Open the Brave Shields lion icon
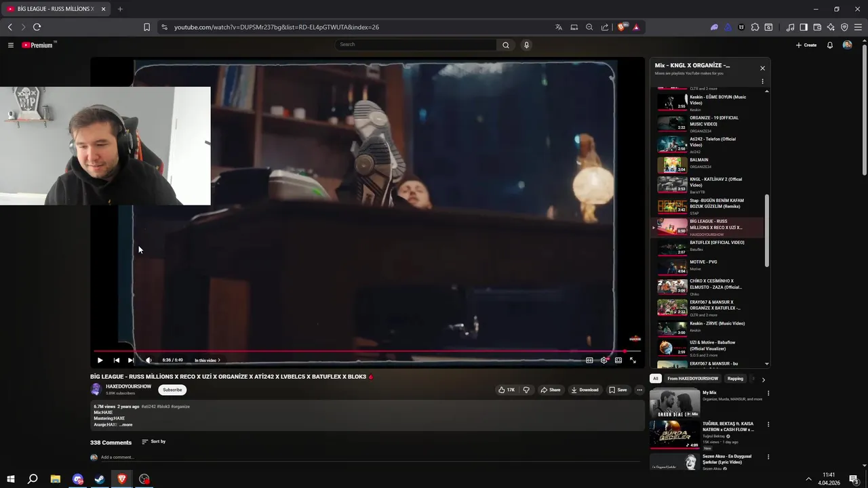The height and width of the screenshot is (488, 868). [x=620, y=27]
